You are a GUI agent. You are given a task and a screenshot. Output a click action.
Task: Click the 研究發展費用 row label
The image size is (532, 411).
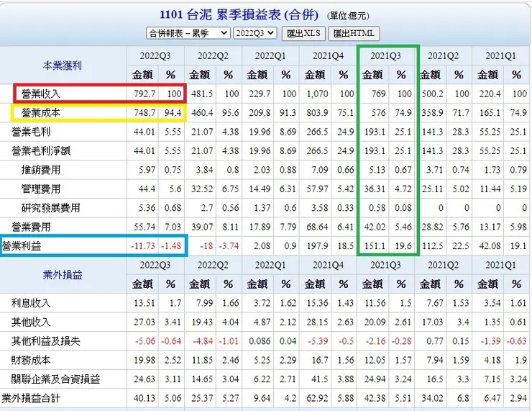[x=50, y=207]
